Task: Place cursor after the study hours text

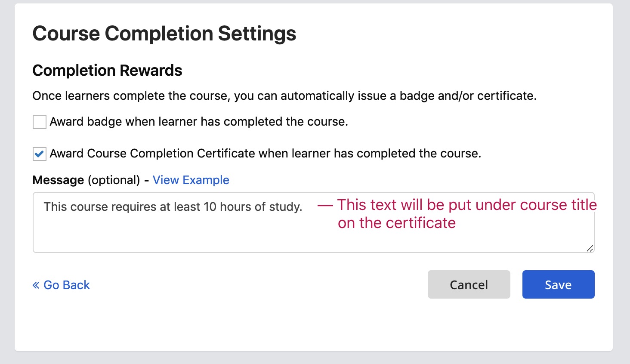Action: tap(304, 207)
